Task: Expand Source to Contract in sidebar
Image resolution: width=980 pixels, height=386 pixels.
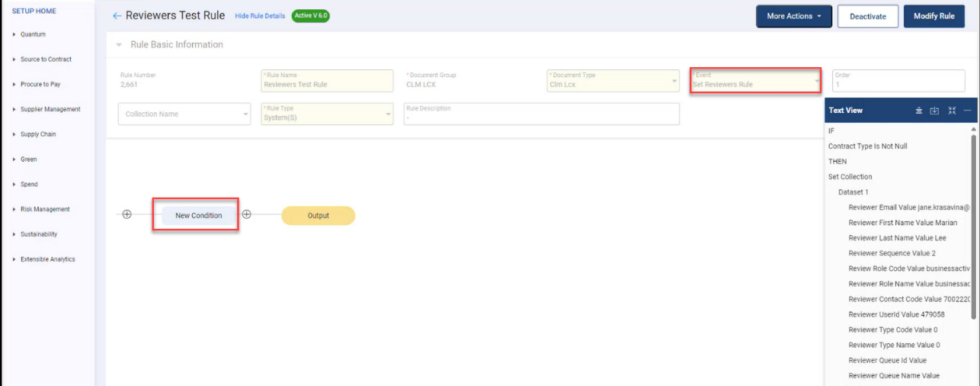Action: click(x=46, y=60)
